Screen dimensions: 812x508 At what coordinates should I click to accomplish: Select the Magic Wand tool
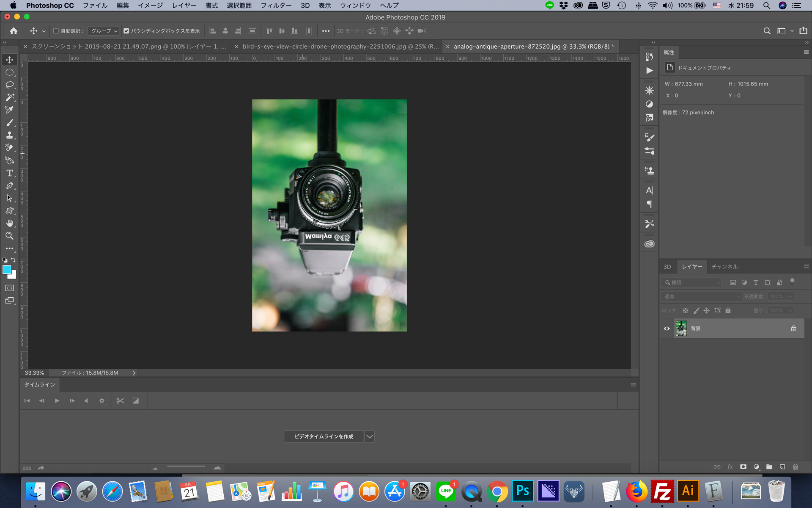click(x=9, y=97)
